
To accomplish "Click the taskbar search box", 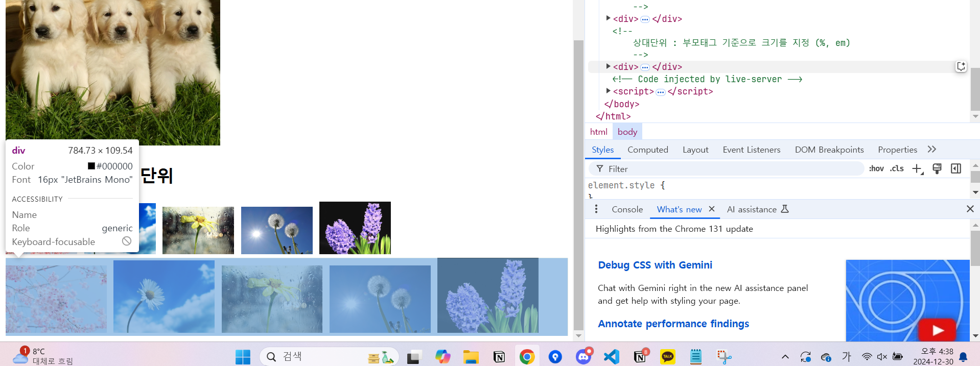I will 330,357.
